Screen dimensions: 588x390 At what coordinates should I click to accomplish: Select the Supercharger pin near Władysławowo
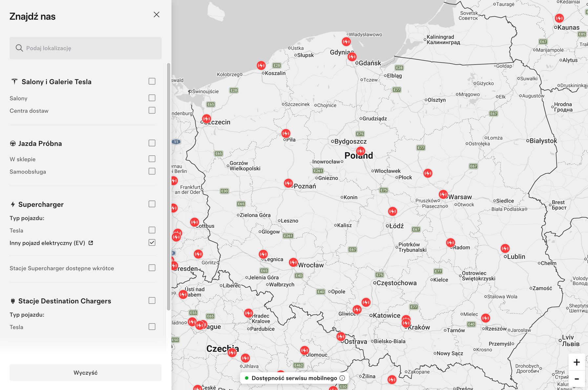coord(346,42)
